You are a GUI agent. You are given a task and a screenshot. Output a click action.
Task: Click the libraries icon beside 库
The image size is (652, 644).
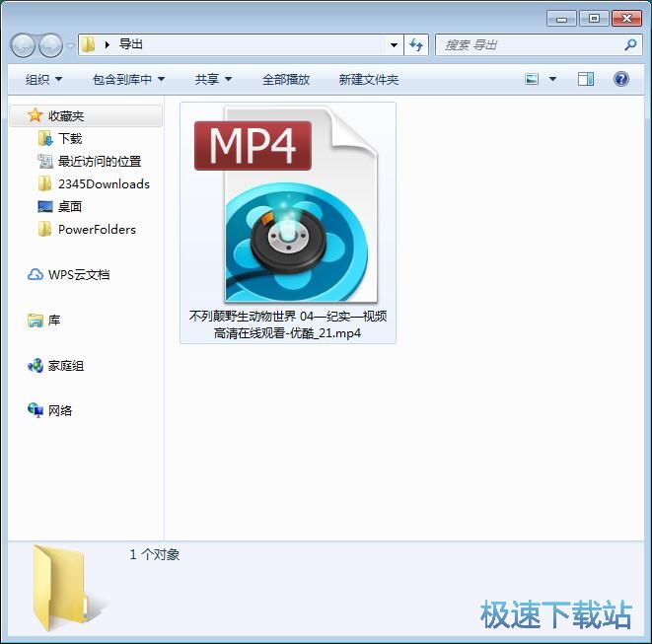(36, 321)
